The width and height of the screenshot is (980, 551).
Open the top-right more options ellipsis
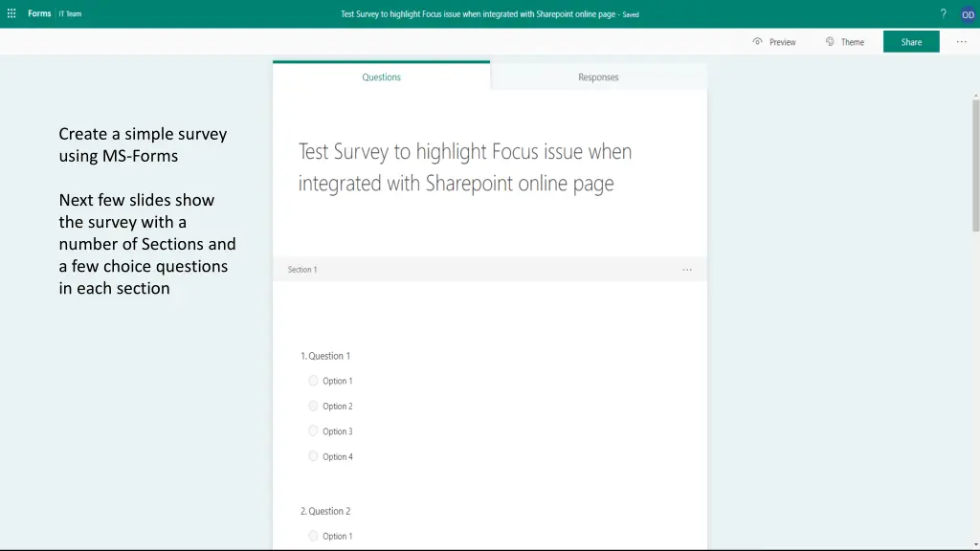(961, 42)
